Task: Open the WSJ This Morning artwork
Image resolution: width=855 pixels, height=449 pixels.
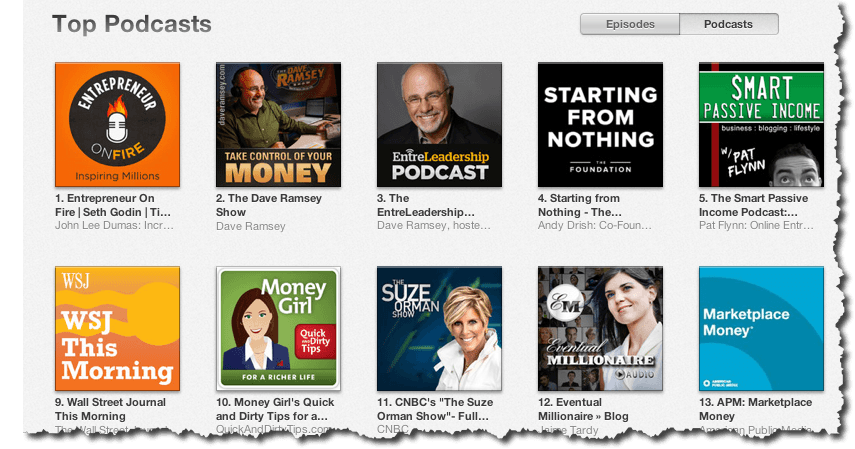Action: [x=117, y=328]
